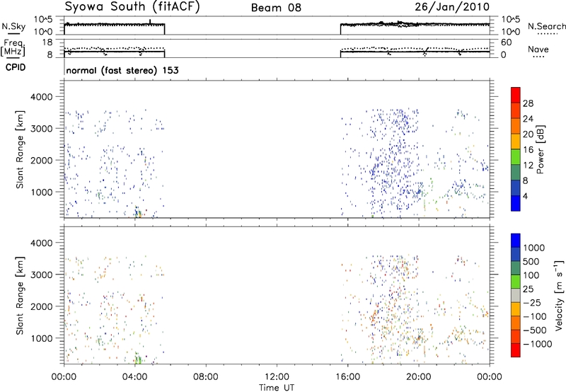Click the "4000" tick of the power panel
This screenshot has width=566, height=392.
42,97
